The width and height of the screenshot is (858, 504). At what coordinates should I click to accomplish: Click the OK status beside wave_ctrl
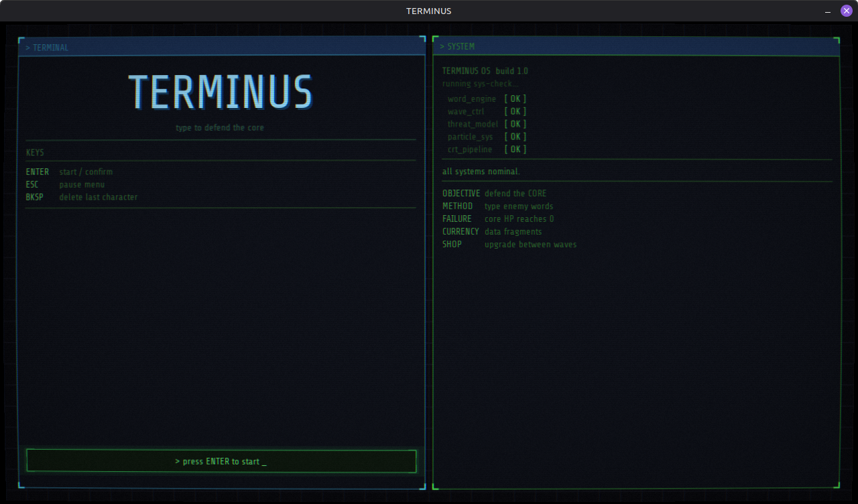pyautogui.click(x=515, y=111)
